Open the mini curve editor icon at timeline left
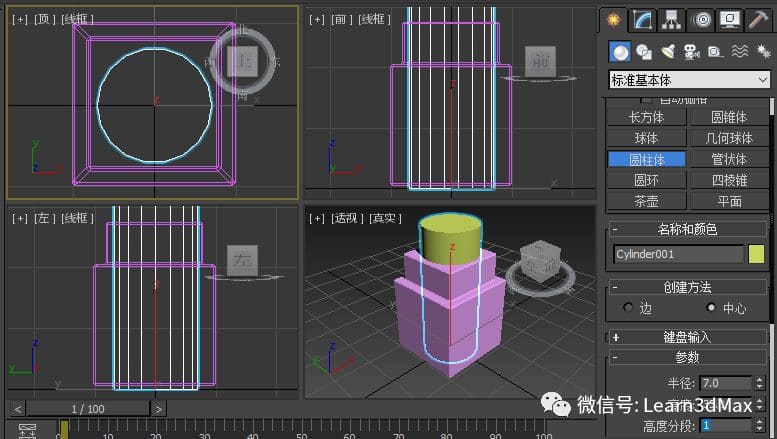Screen dimensions: 777x439 27,430
